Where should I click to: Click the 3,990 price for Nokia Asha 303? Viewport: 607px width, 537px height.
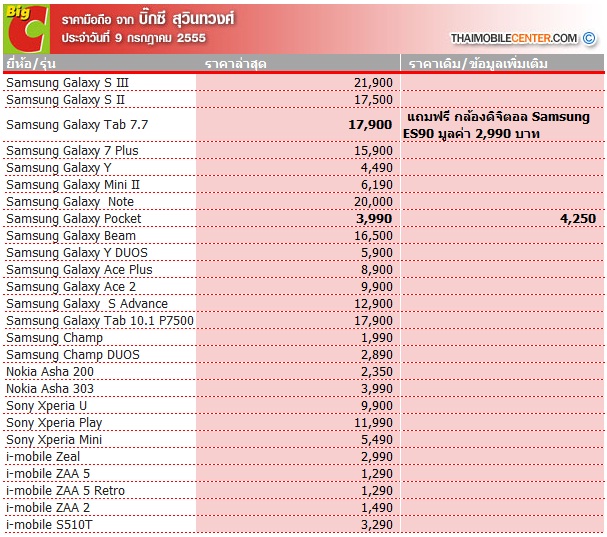pyautogui.click(x=377, y=389)
